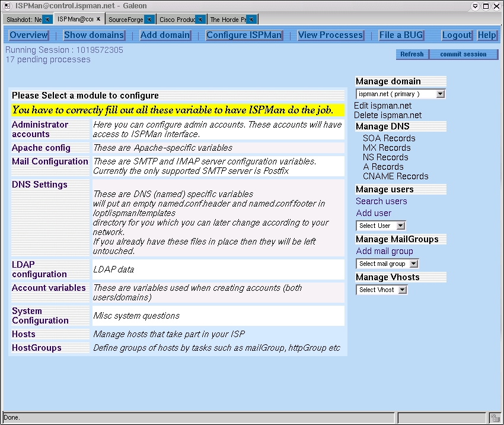Click File a BUG
This screenshot has width=504, height=425.
pos(401,35)
